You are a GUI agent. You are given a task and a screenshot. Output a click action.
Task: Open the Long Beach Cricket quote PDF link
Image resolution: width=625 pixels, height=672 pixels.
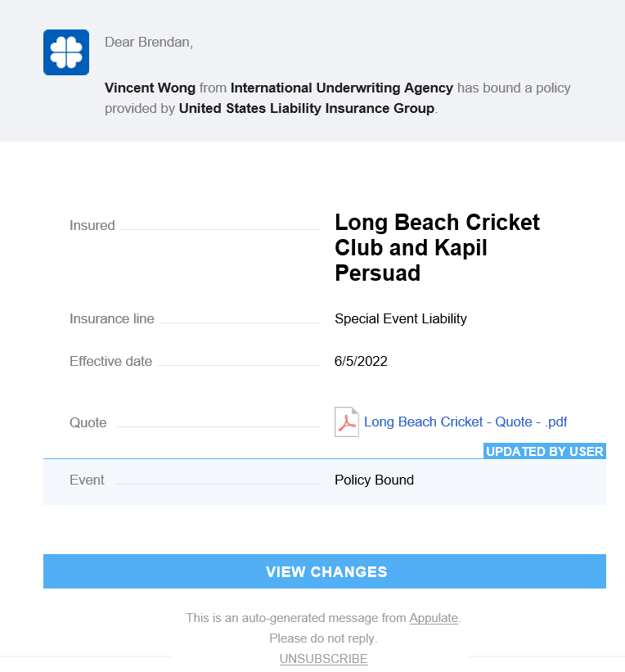pyautogui.click(x=465, y=422)
